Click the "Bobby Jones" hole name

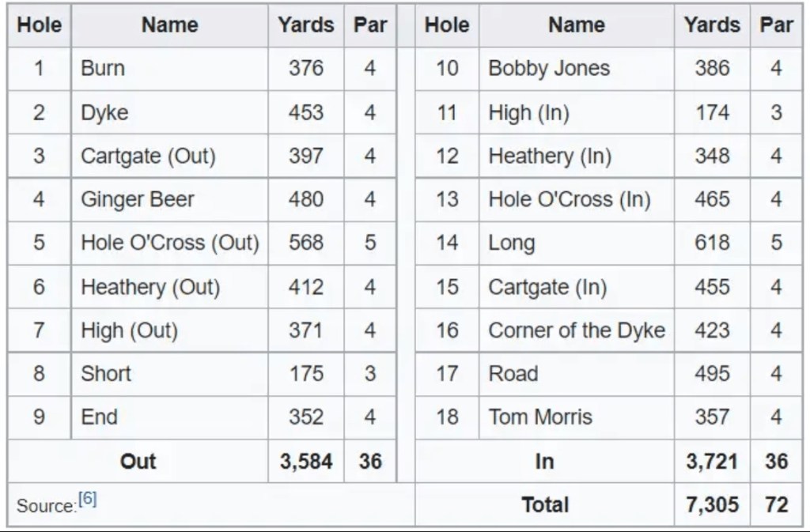(x=549, y=68)
